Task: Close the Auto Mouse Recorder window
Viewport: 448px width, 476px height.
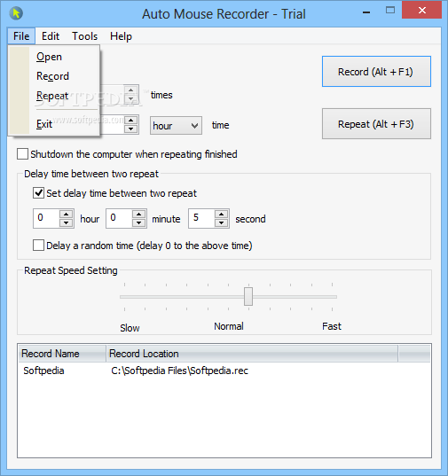Action: point(422,11)
